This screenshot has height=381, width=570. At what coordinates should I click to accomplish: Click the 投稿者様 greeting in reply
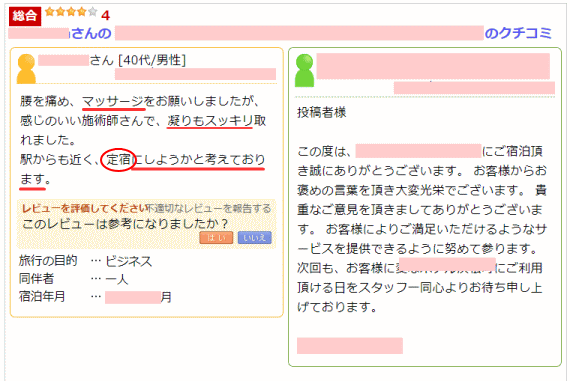pos(321,112)
